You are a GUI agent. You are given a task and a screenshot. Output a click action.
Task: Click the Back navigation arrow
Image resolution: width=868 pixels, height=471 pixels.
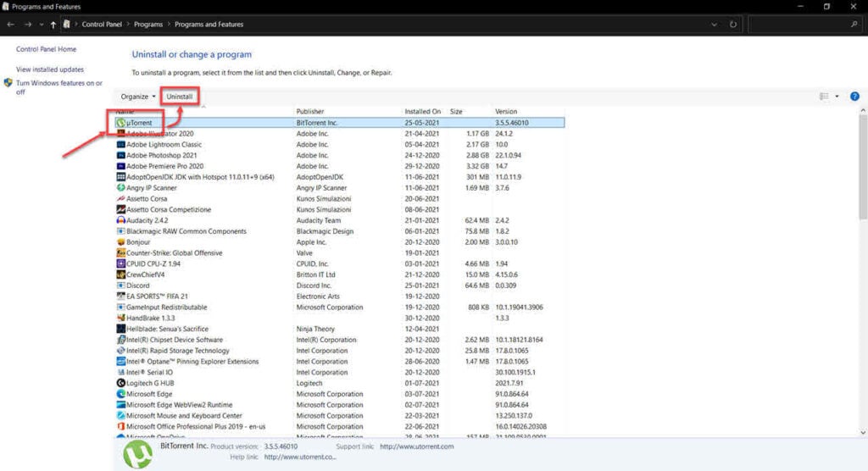(10, 25)
